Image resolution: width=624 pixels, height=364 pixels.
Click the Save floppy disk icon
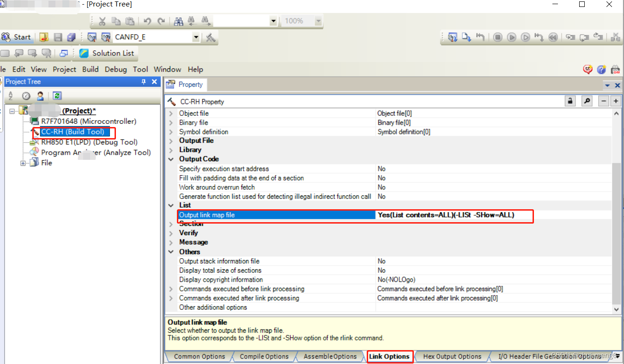coord(58,37)
